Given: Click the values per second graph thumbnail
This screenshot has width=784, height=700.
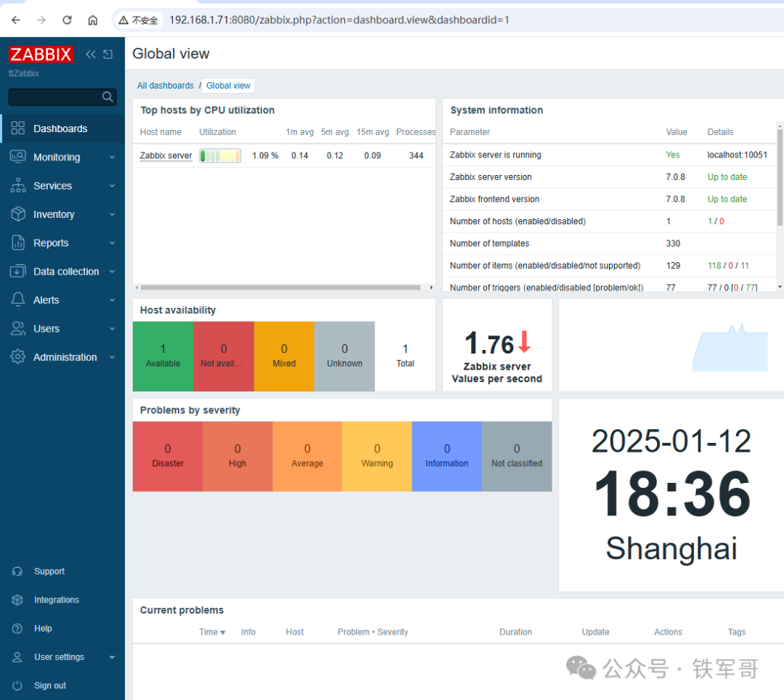Looking at the screenshot, I should [730, 347].
